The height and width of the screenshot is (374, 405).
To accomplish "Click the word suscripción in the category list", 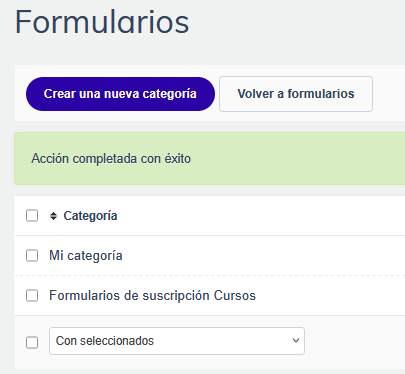I will [176, 296].
